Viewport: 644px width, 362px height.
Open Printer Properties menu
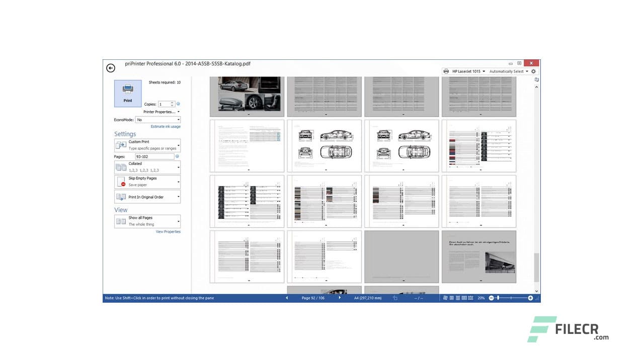(x=159, y=112)
